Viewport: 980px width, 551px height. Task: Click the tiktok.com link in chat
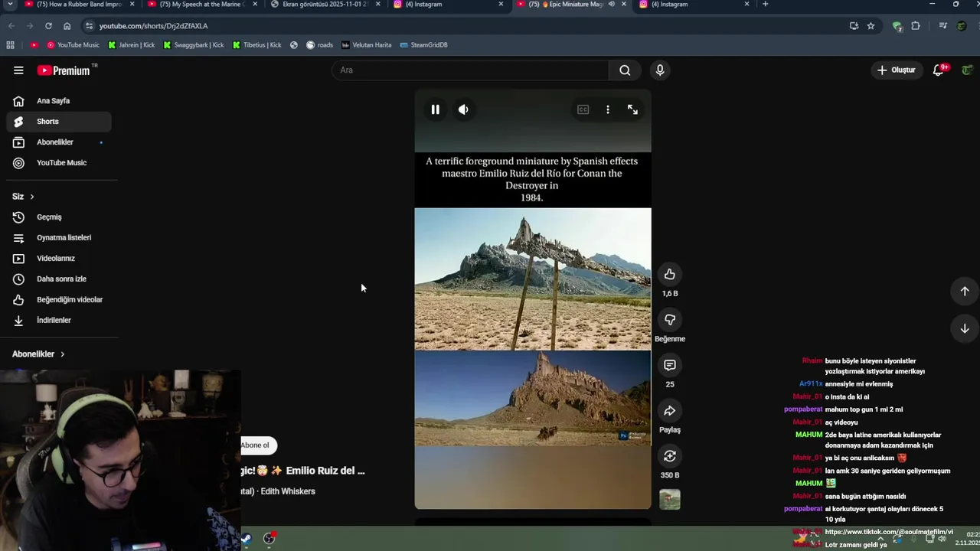click(x=889, y=532)
